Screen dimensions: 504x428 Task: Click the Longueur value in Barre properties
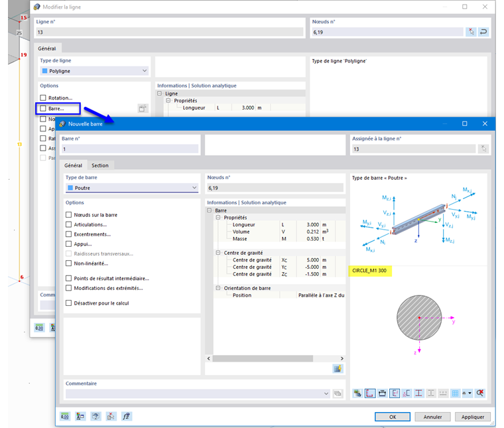point(312,224)
